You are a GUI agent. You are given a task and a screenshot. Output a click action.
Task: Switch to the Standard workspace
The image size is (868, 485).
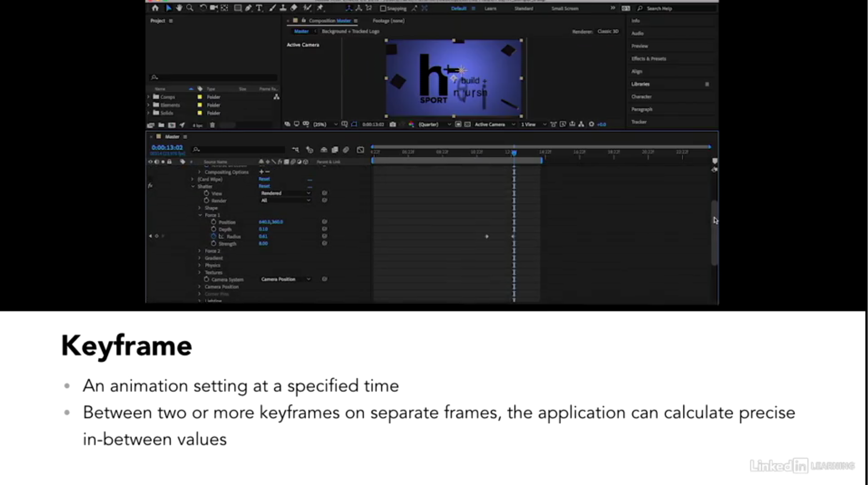coord(523,8)
